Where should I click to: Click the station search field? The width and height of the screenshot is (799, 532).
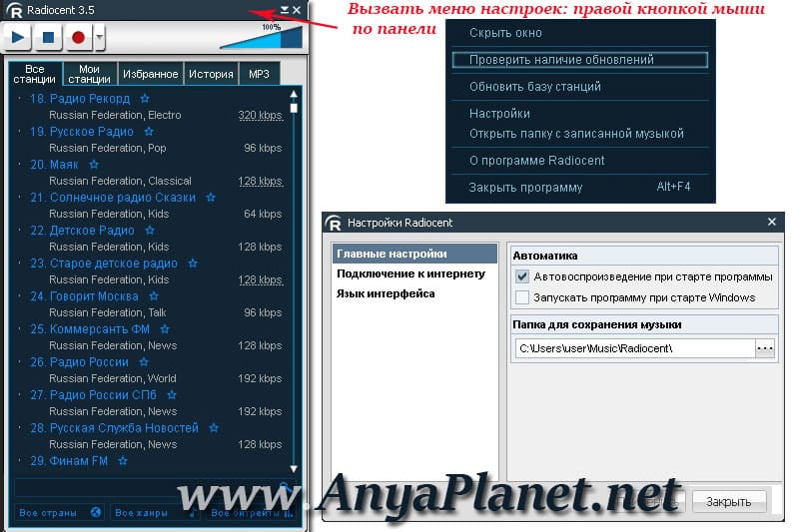[x=153, y=488]
